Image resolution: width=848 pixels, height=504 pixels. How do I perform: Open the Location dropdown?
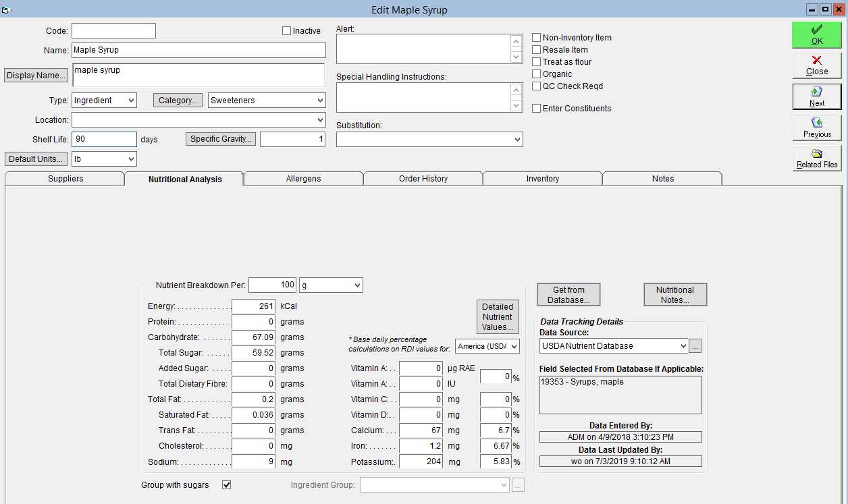(198, 120)
